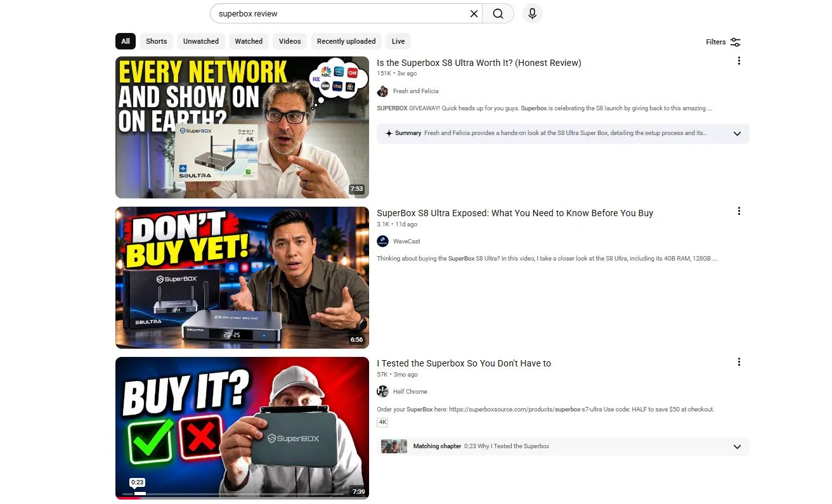Go to Fresh and Felicia channel name
Image resolution: width=832 pixels, height=504 pixels.
pyautogui.click(x=415, y=91)
